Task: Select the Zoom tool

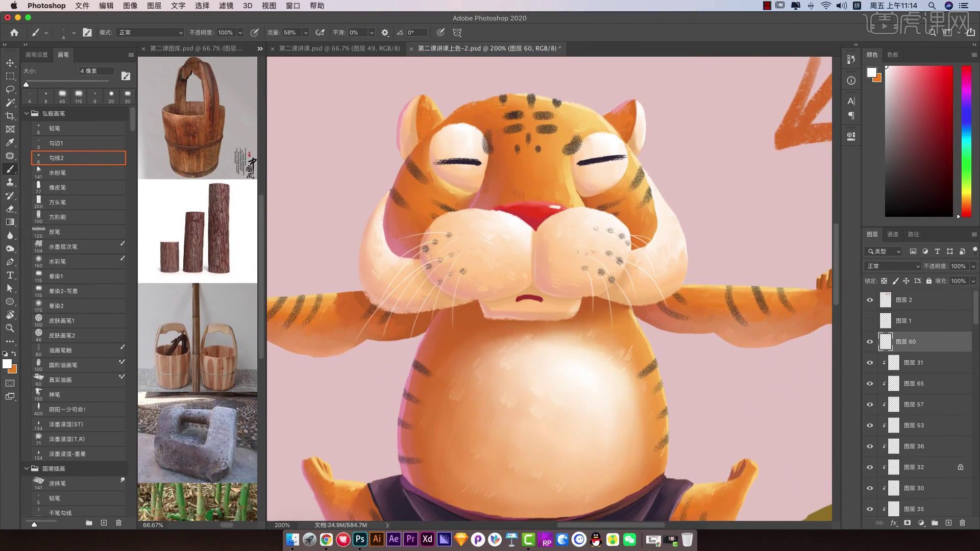Action: click(x=10, y=328)
